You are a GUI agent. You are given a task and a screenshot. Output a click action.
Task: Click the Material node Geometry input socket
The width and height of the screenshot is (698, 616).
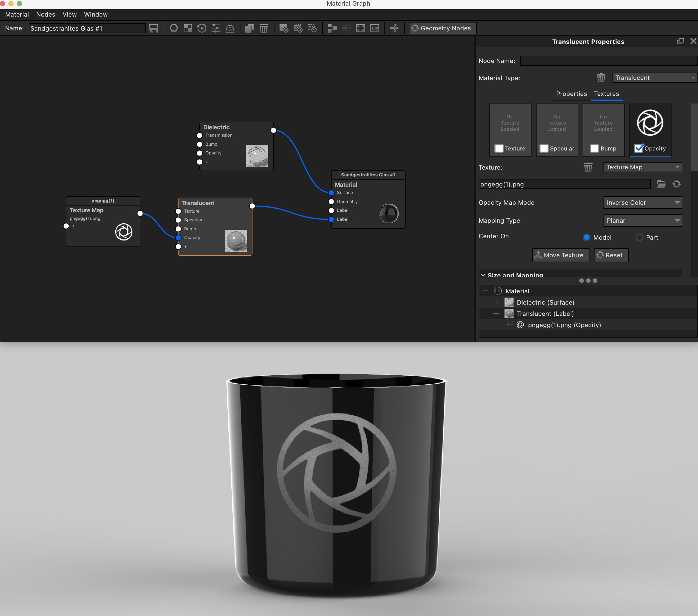331,201
